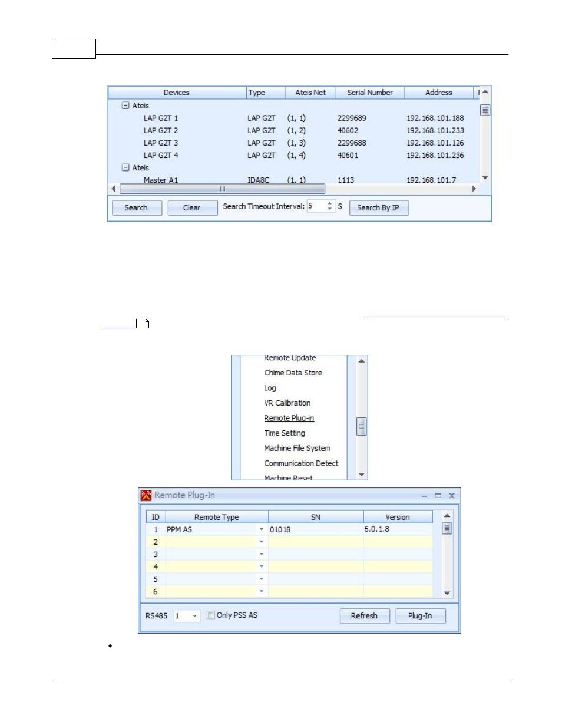The image size is (562, 728).
Task: Click the Search Timeout Interval input field
Action: coord(315,206)
